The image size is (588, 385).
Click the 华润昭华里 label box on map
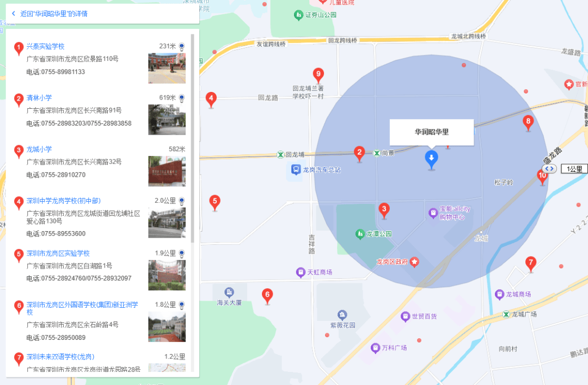tap(432, 132)
